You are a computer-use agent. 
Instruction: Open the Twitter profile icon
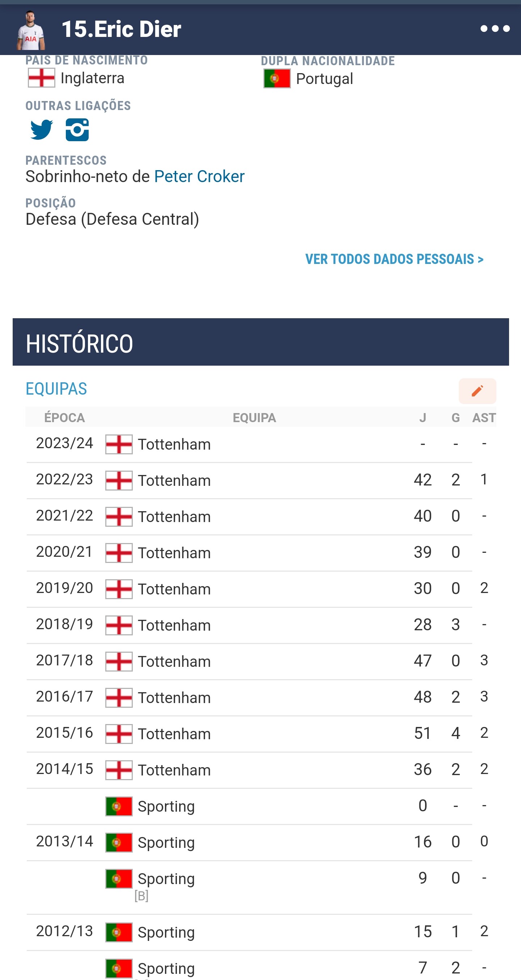coord(42,130)
